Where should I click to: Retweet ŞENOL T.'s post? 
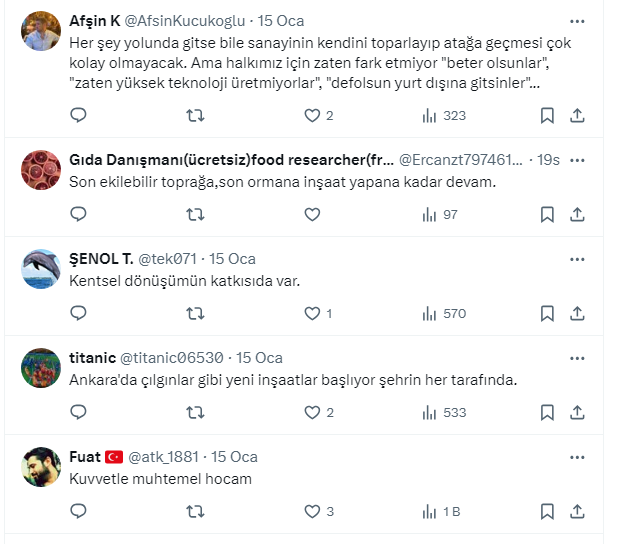[196, 313]
